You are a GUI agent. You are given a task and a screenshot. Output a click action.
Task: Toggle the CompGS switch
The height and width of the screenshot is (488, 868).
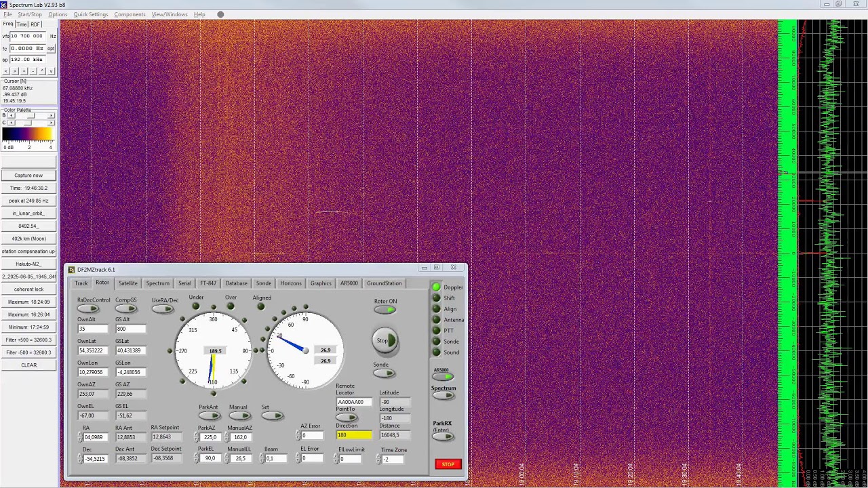[126, 309]
